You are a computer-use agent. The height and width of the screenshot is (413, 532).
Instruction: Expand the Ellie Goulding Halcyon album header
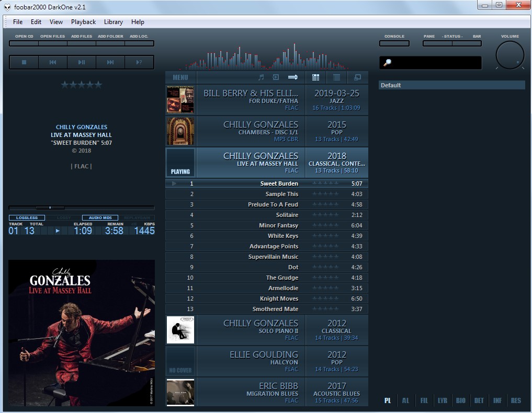click(267, 361)
